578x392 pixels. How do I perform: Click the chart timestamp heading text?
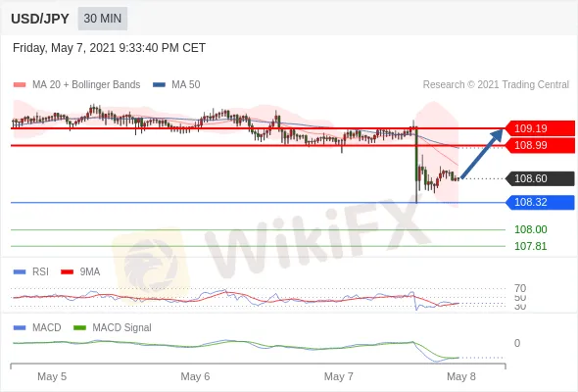click(x=109, y=48)
